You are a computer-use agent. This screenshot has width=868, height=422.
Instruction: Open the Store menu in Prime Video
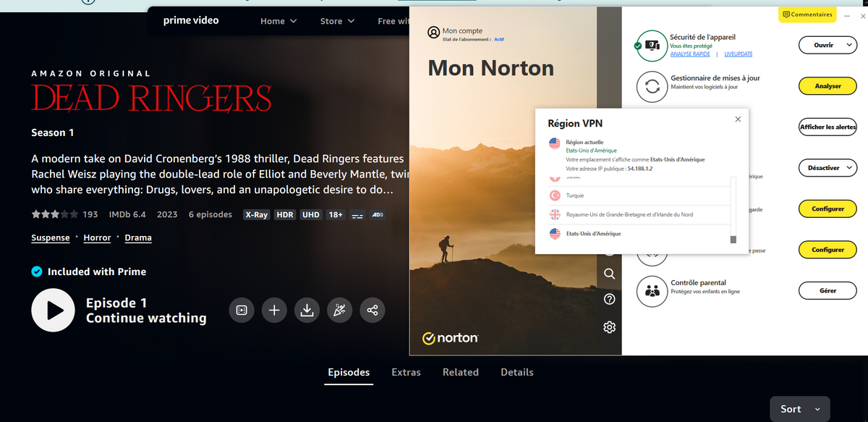coord(337,21)
